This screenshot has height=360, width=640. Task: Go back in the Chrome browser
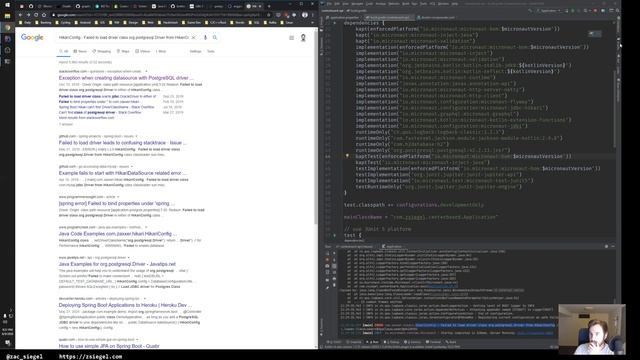point(20,15)
